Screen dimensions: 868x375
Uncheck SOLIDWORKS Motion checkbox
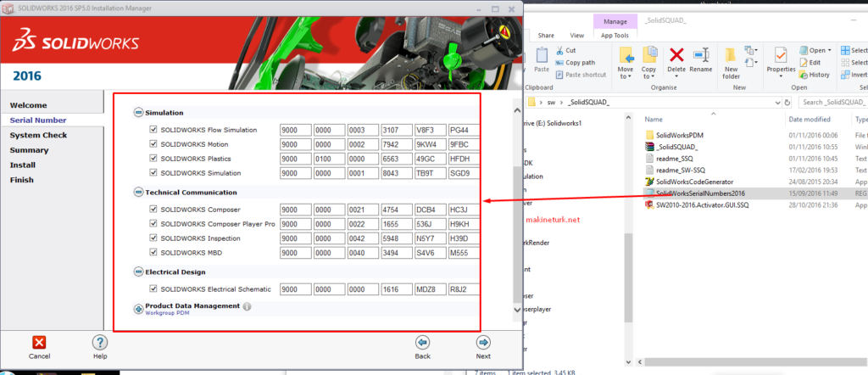(153, 144)
